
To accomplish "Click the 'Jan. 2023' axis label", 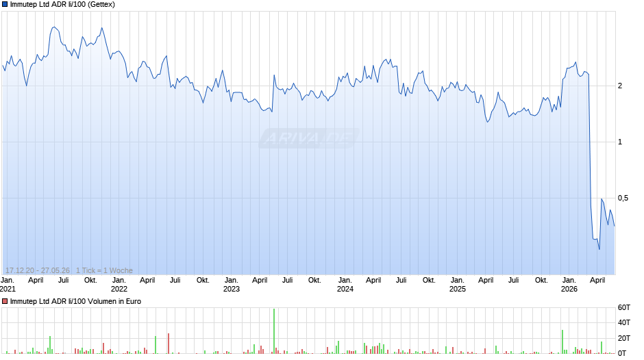I will click(232, 285).
